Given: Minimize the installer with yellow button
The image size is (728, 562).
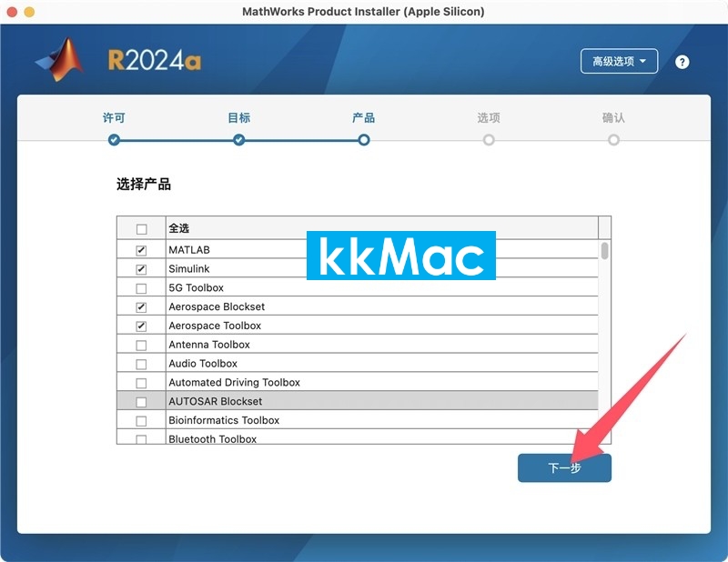Looking at the screenshot, I should (x=29, y=12).
